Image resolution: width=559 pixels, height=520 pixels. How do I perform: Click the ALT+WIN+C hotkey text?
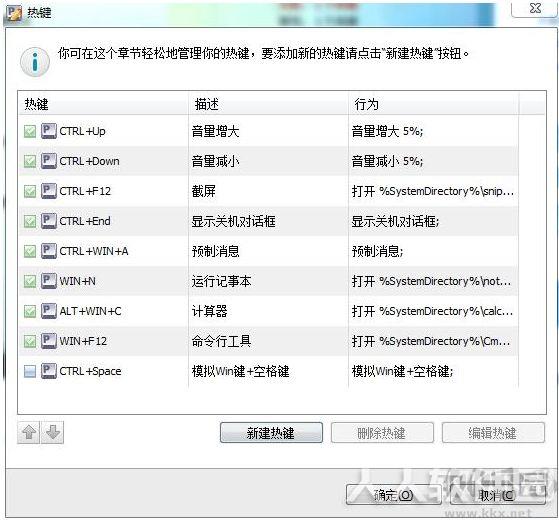[x=91, y=311]
